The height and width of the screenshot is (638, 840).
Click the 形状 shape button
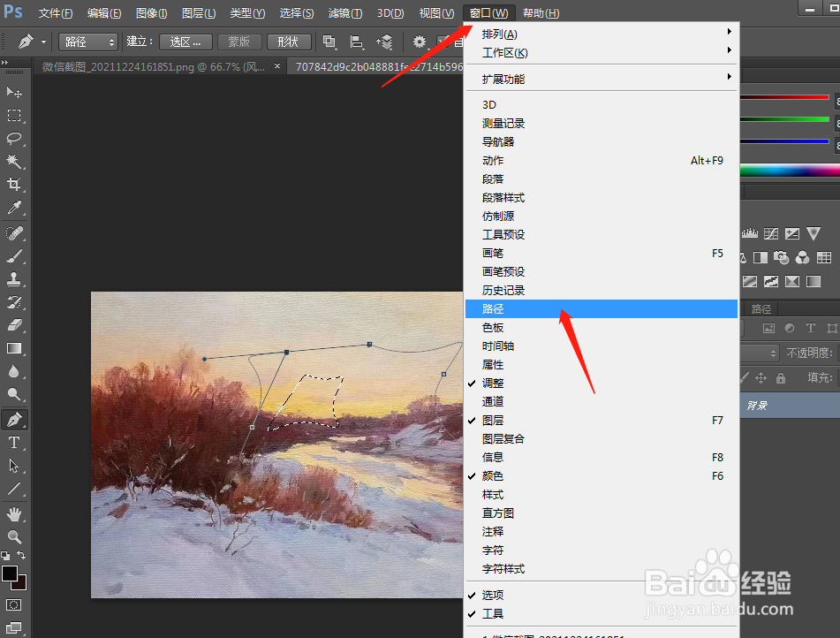click(288, 42)
